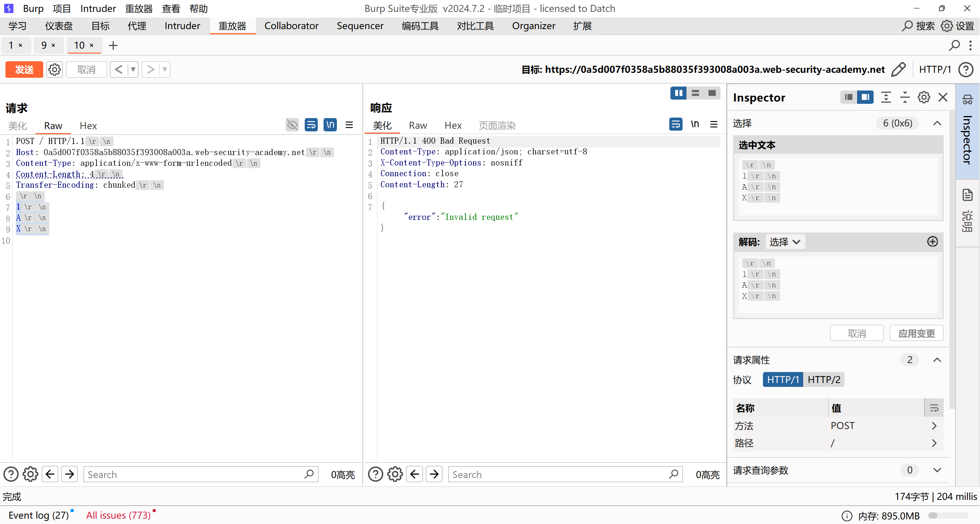Click add new Repeater tab plus icon
Screen dimensions: 980x524
[x=113, y=46]
